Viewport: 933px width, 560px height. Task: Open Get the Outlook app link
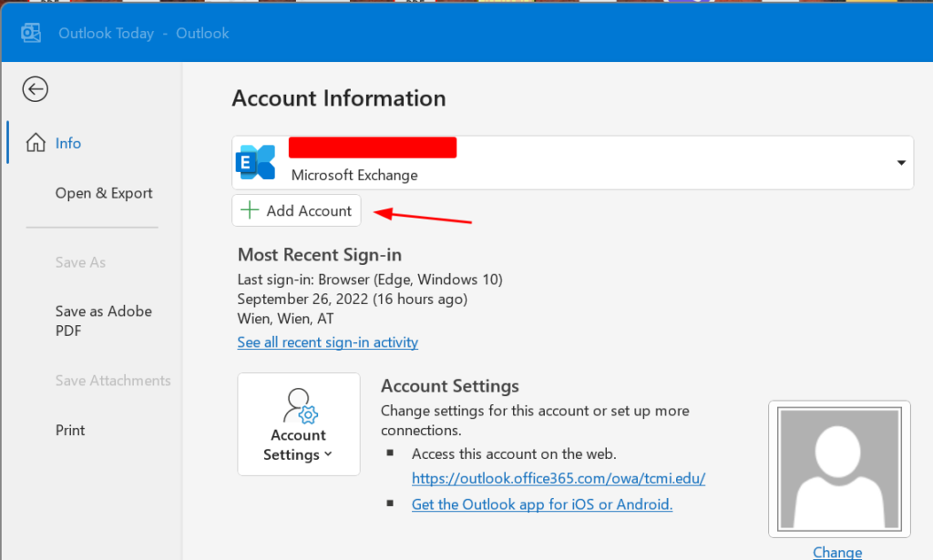542,504
